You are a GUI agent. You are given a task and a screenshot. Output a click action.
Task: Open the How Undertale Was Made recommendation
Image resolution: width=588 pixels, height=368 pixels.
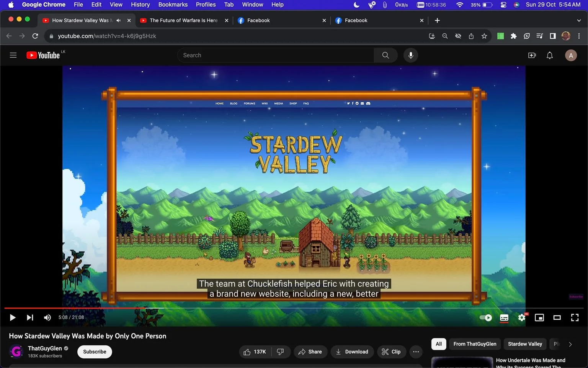(x=531, y=363)
